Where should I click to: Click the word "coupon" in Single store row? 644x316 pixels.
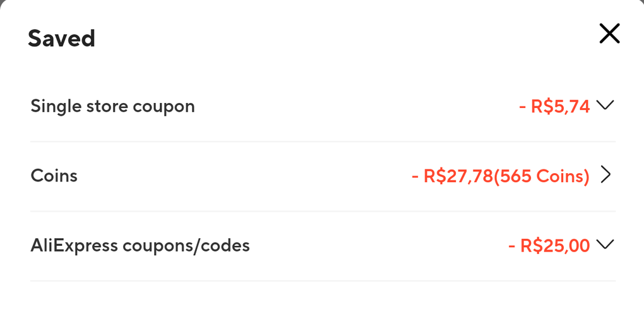164,107
